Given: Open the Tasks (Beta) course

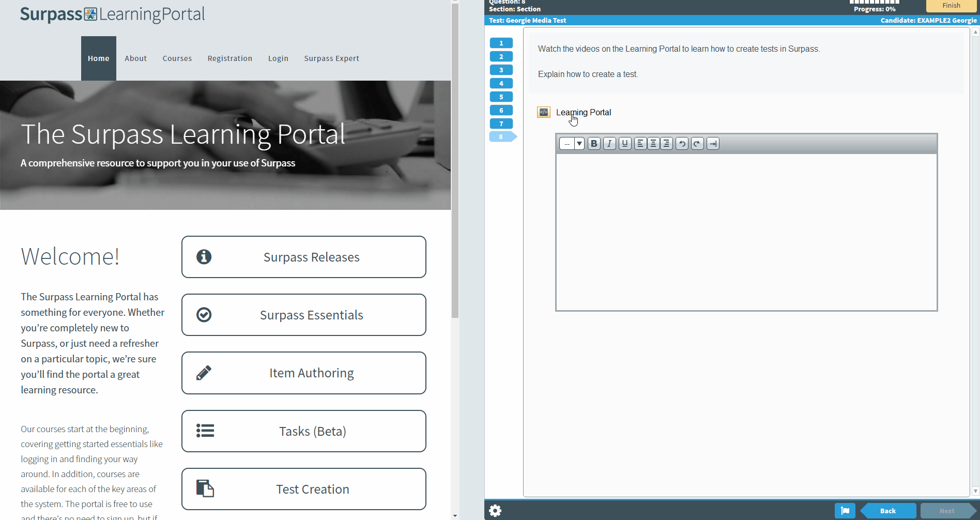Looking at the screenshot, I should (x=304, y=431).
